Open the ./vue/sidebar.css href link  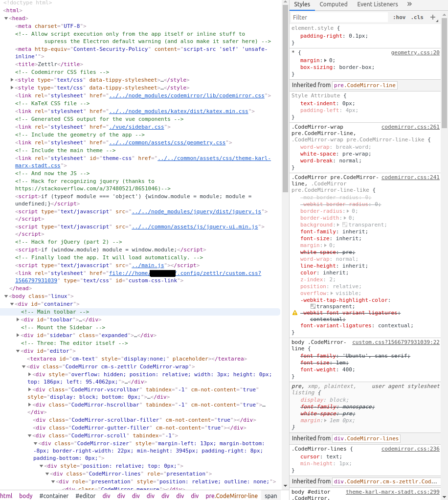click(x=136, y=127)
